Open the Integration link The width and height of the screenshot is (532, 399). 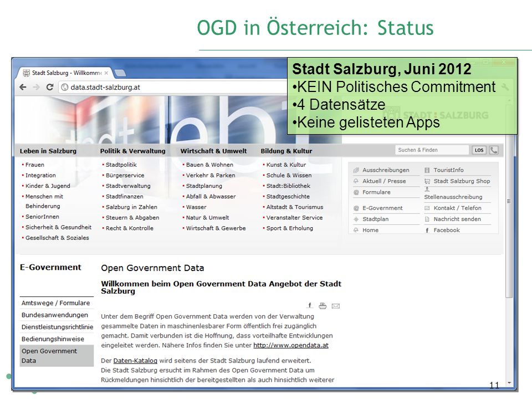tap(40, 176)
